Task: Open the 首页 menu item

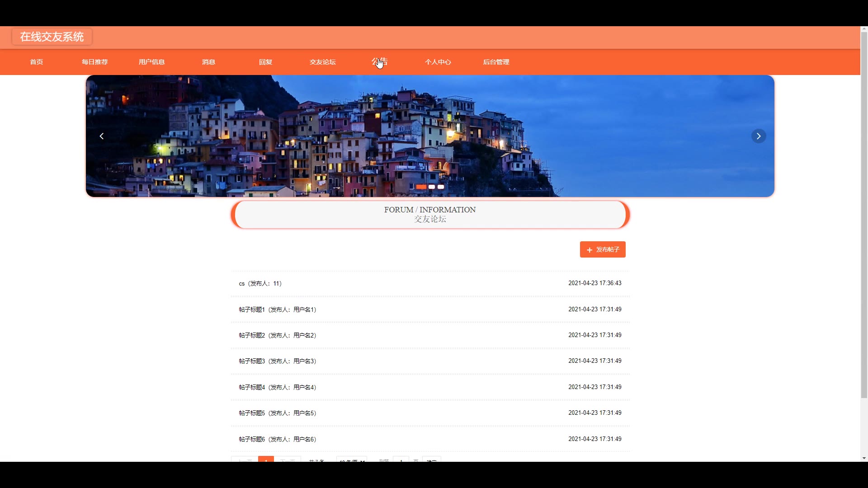Action: tap(37, 62)
